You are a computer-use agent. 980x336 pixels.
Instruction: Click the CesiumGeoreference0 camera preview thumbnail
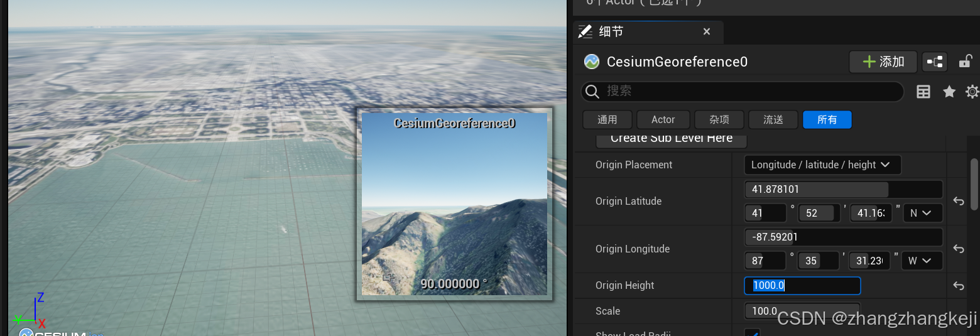[454, 204]
